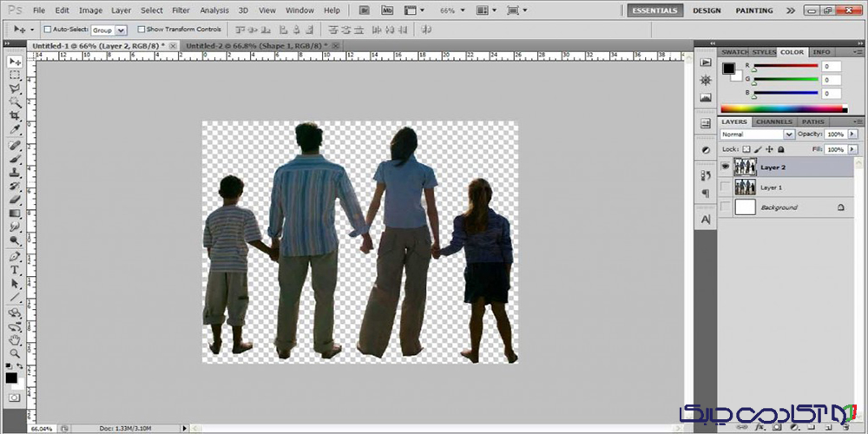Select the Hand tool
The image size is (868, 434).
click(15, 340)
